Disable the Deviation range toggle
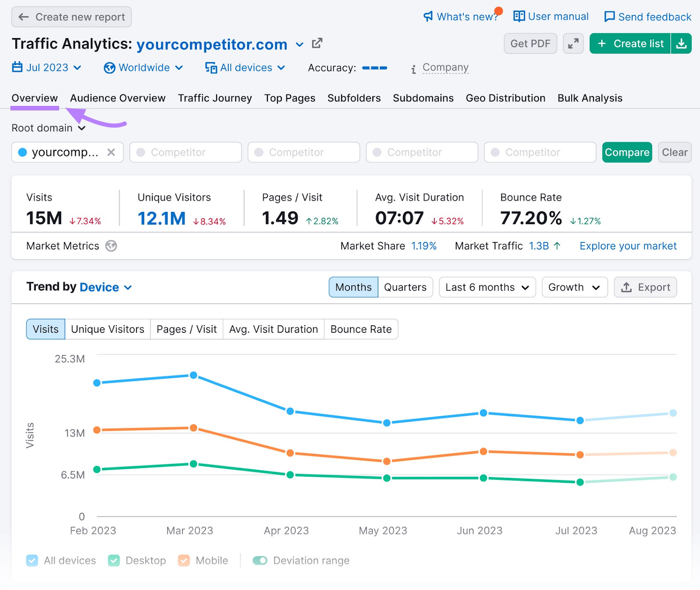Screen dimensions: 700x590 (260, 560)
